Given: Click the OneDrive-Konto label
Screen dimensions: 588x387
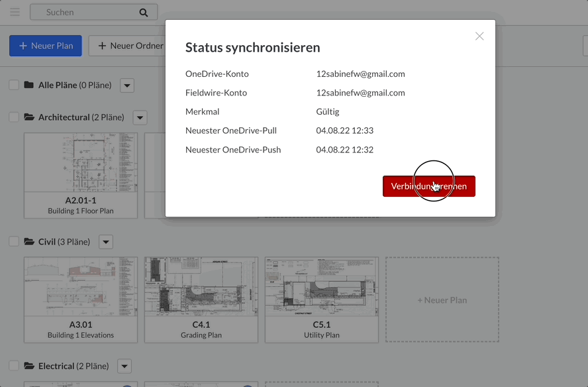Looking at the screenshot, I should [217, 74].
